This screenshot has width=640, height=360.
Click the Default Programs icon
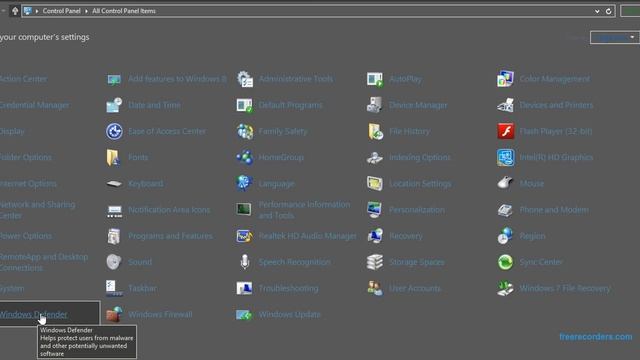click(x=244, y=105)
